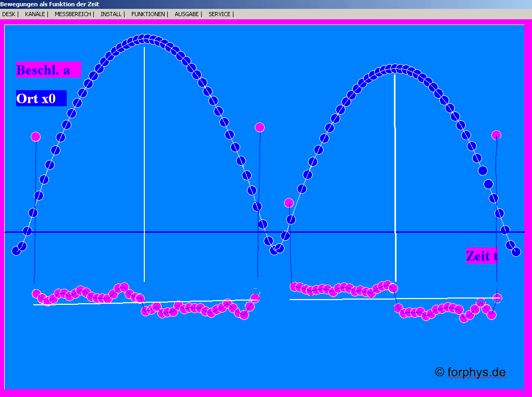Click the leftmost raised magenta spike point

(x=35, y=137)
